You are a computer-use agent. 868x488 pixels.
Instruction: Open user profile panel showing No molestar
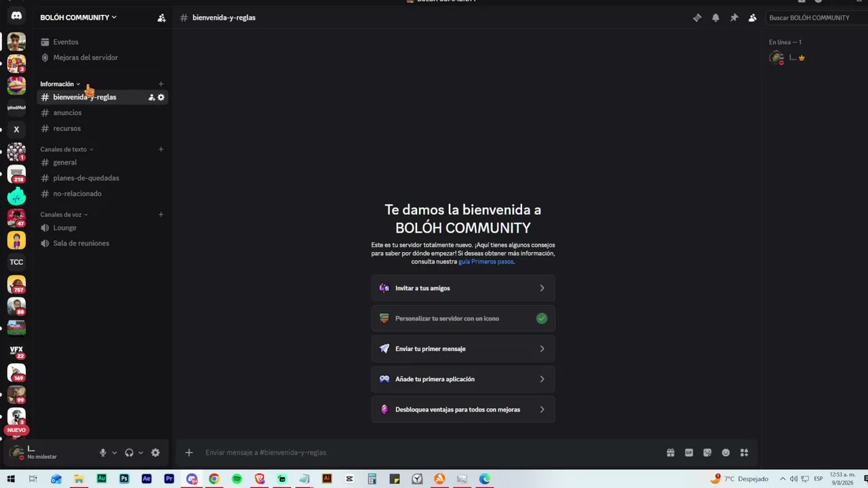51,453
